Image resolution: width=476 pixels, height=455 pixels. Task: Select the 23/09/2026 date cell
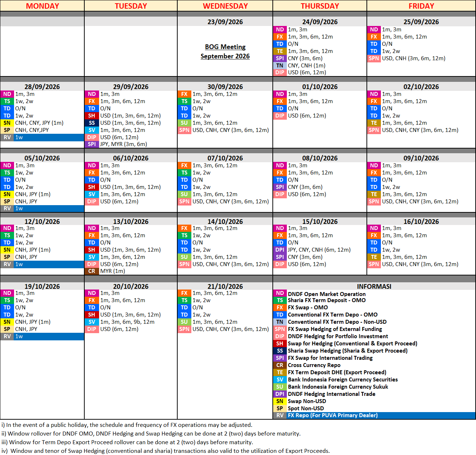pos(225,22)
